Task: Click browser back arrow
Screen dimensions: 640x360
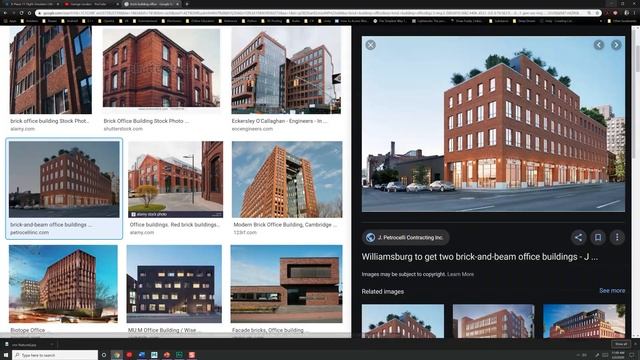Action: pos(5,13)
